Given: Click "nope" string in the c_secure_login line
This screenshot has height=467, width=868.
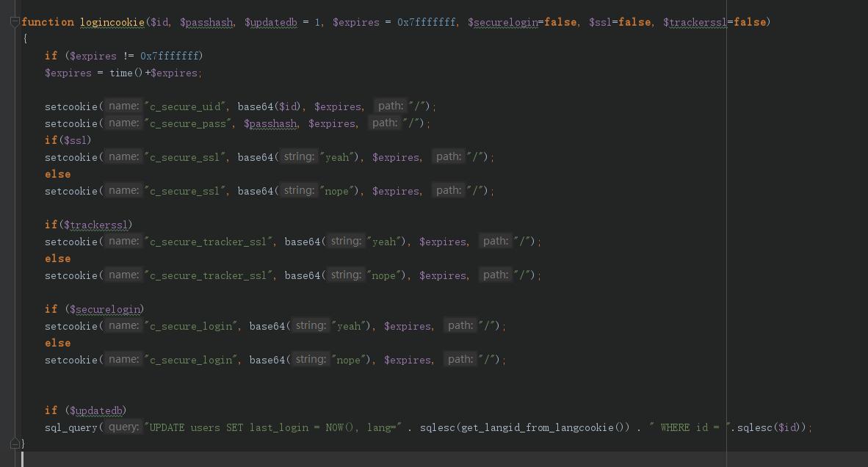Looking at the screenshot, I should pyautogui.click(x=349, y=361).
